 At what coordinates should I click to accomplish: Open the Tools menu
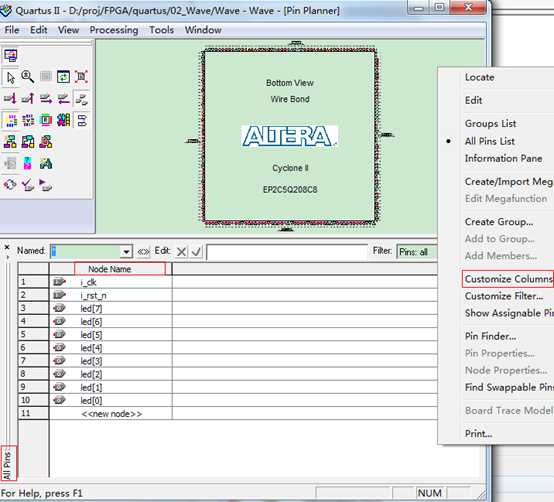pos(161,30)
